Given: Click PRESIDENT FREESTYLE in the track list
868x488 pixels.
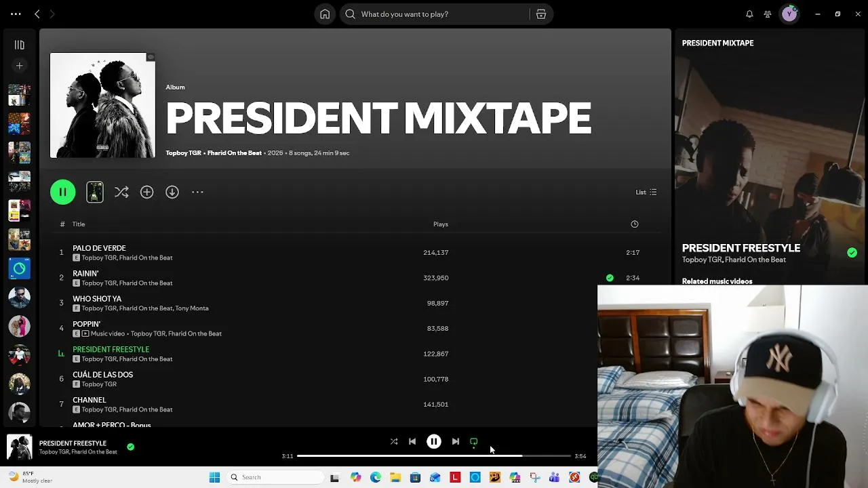Looking at the screenshot, I should point(111,349).
